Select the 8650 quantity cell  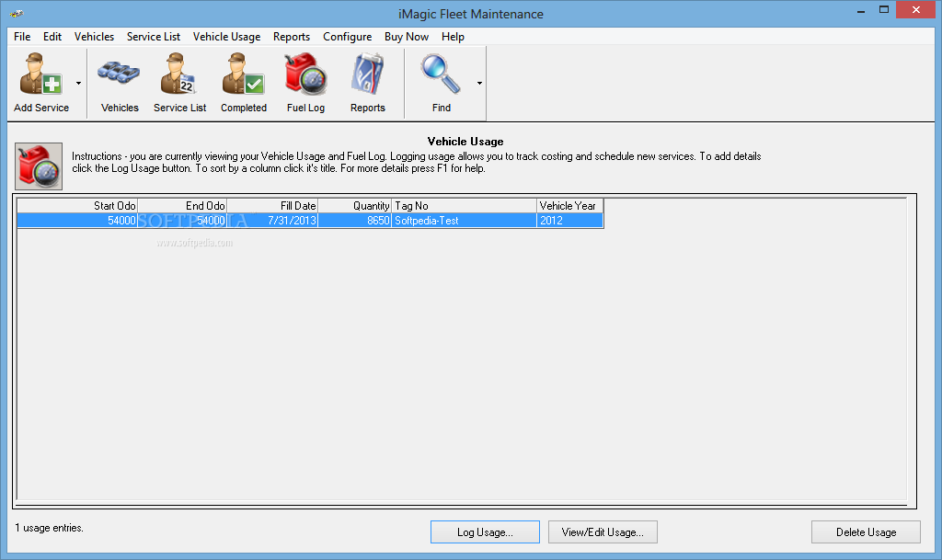354,221
